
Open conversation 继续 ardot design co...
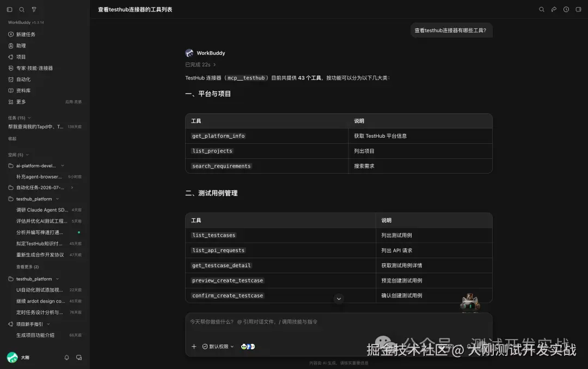tap(40, 301)
